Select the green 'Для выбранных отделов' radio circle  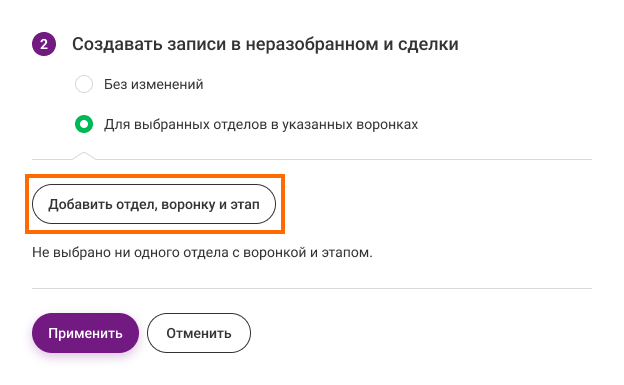click(84, 124)
